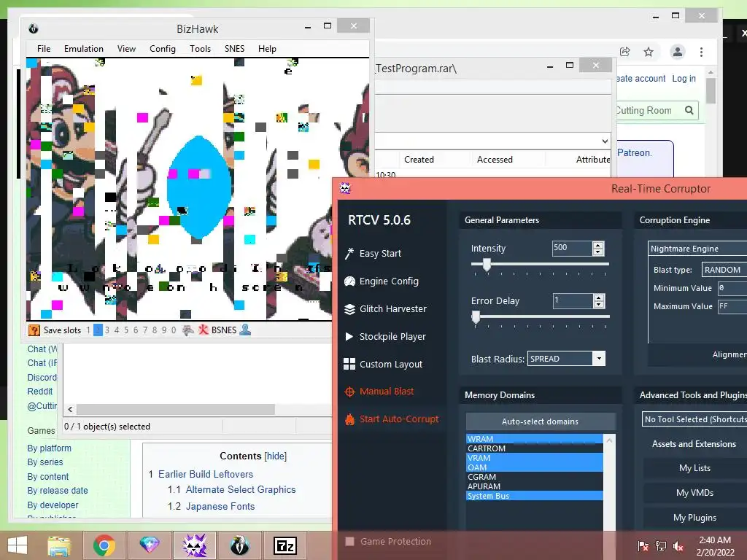Image resolution: width=747 pixels, height=560 pixels.
Task: Bookmark page with the star icon
Action: [x=649, y=52]
